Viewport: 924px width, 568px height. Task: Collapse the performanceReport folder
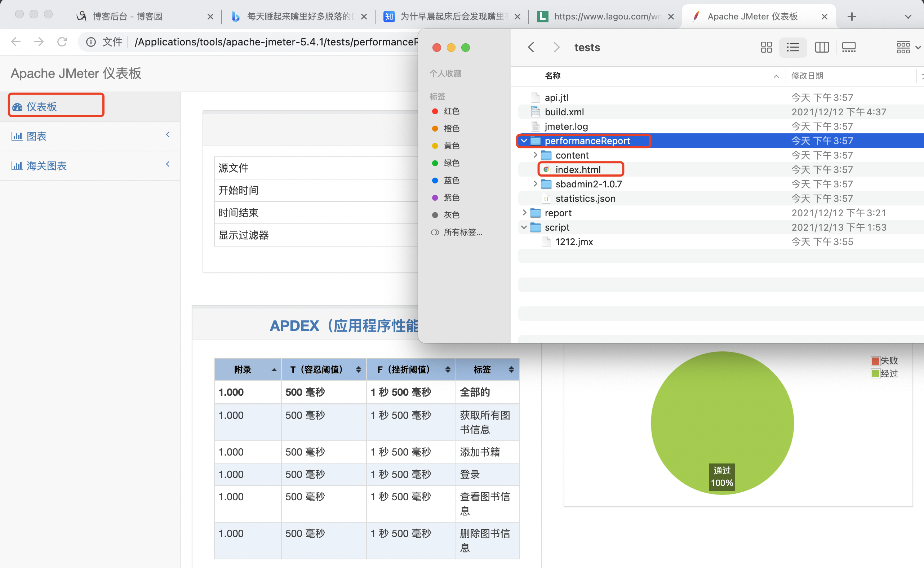pyautogui.click(x=524, y=141)
